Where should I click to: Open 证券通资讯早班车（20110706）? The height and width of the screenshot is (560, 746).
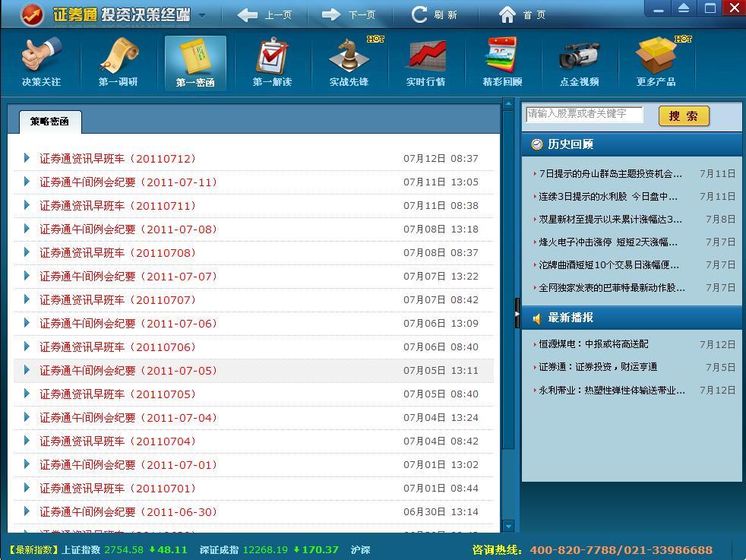coord(118,346)
